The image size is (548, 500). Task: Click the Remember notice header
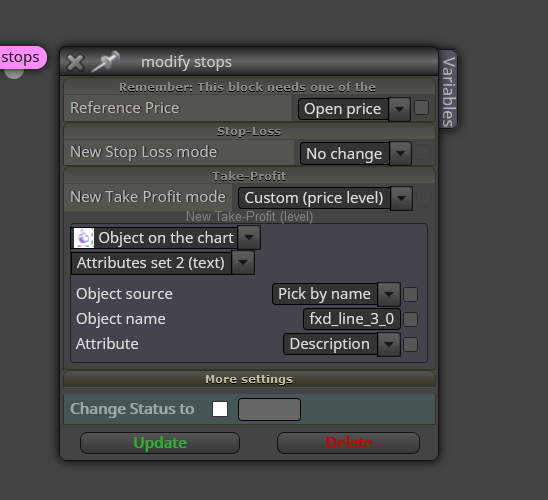(x=249, y=87)
